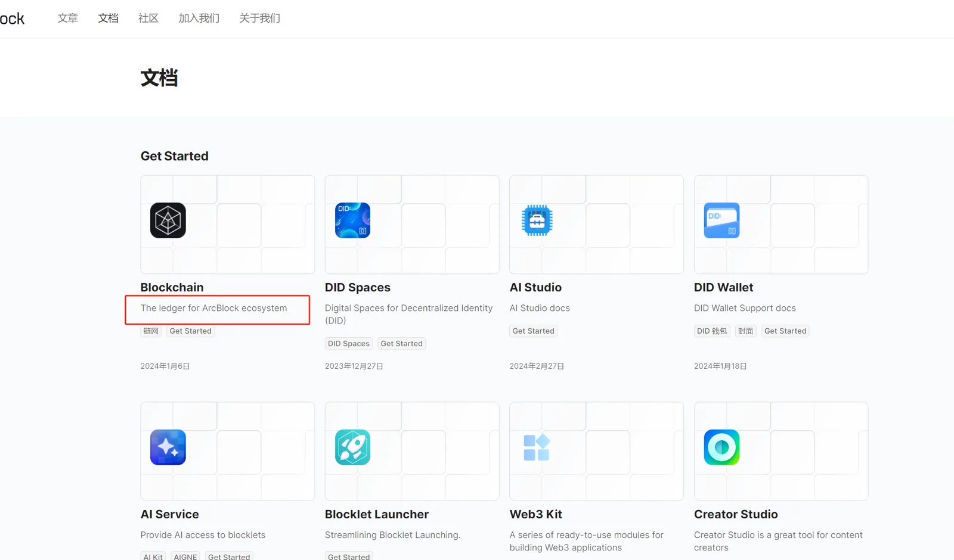Select the DID Spaces tag label
The image size is (954, 560).
click(x=349, y=344)
